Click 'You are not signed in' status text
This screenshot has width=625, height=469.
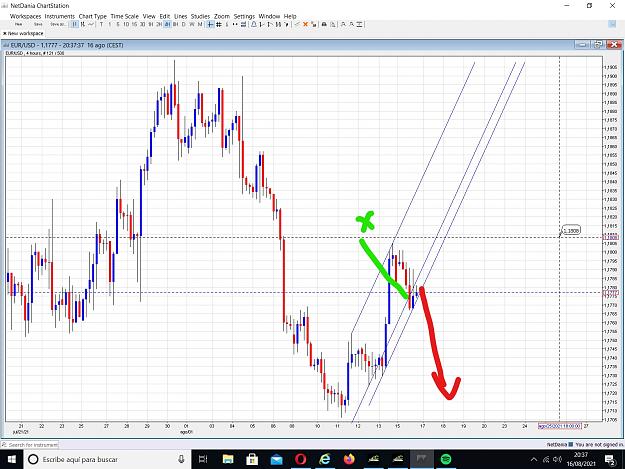click(x=599, y=444)
